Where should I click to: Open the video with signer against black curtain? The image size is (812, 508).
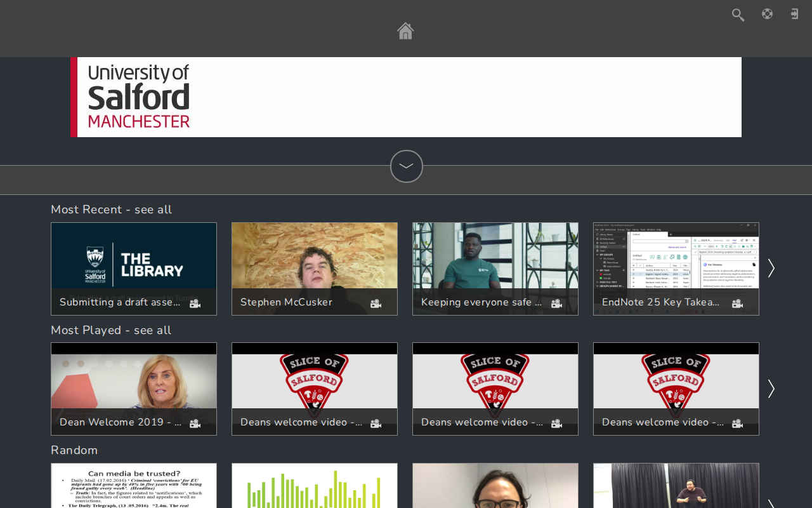(676, 486)
